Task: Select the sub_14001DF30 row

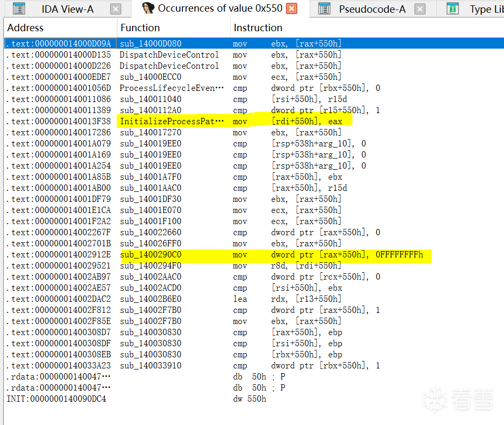Action: (x=254, y=199)
